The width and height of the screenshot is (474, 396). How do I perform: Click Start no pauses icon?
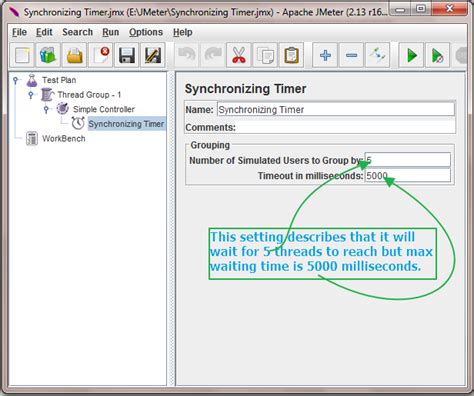click(x=437, y=55)
